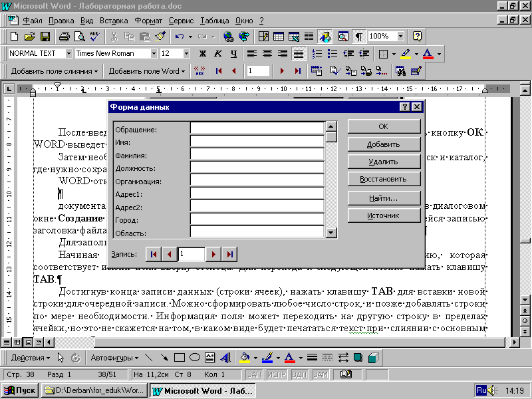Find a record with the binoculars icon
532x399 pixels.
pos(400,71)
